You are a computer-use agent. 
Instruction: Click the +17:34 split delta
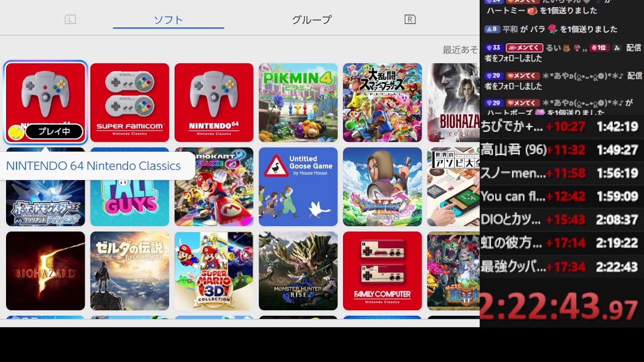click(x=566, y=266)
